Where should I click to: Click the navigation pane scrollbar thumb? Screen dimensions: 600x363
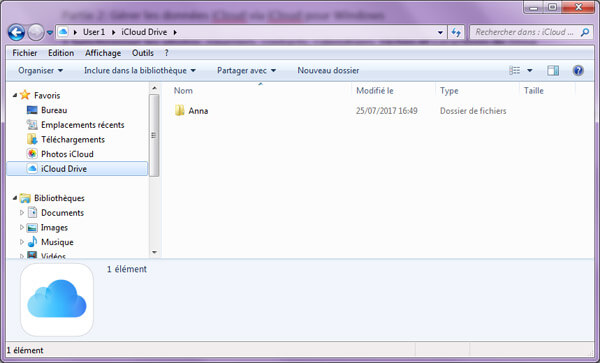pyautogui.click(x=154, y=135)
